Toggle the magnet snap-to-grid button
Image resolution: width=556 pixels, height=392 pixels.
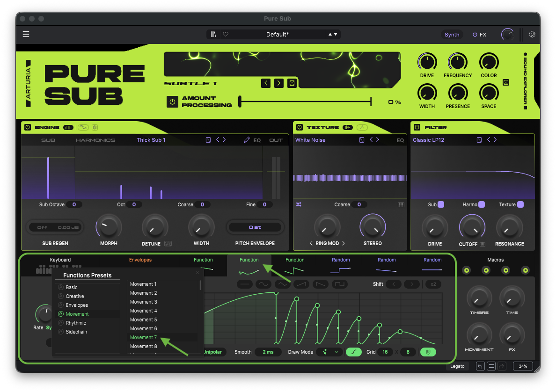pyautogui.click(x=428, y=352)
